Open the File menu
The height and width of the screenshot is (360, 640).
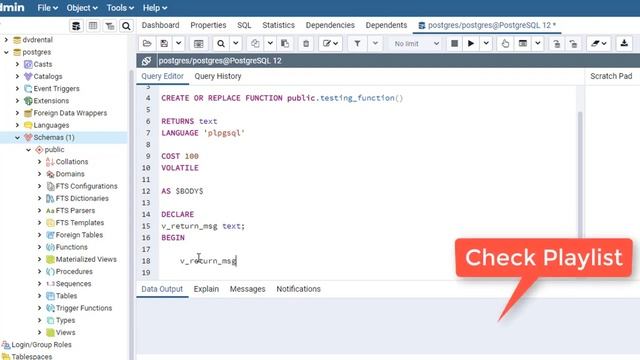tap(47, 8)
